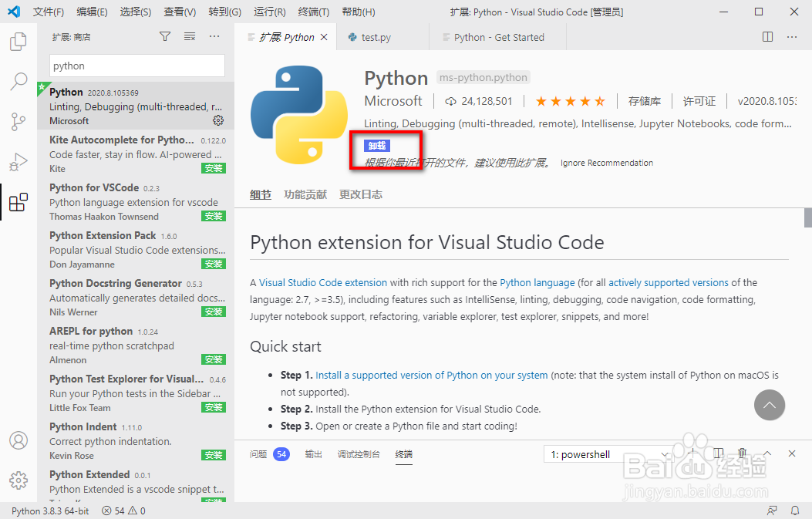The height and width of the screenshot is (519, 812).
Task: Kill terminal with the trash icon
Action: point(742,453)
